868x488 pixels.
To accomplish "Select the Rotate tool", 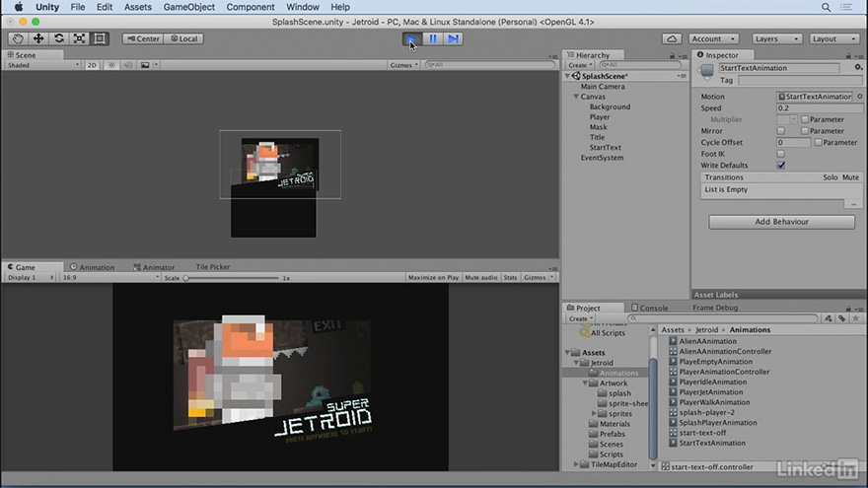I will click(58, 38).
